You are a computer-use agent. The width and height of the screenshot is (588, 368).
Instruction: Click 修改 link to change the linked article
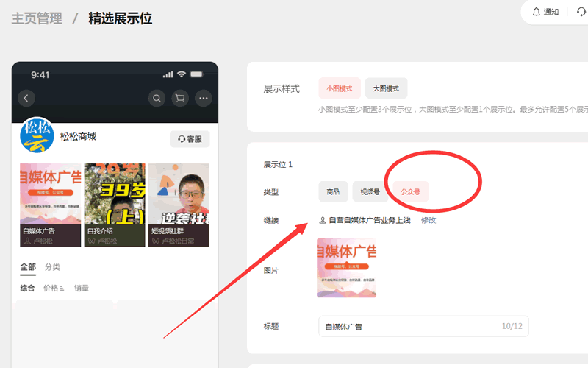[x=429, y=220]
